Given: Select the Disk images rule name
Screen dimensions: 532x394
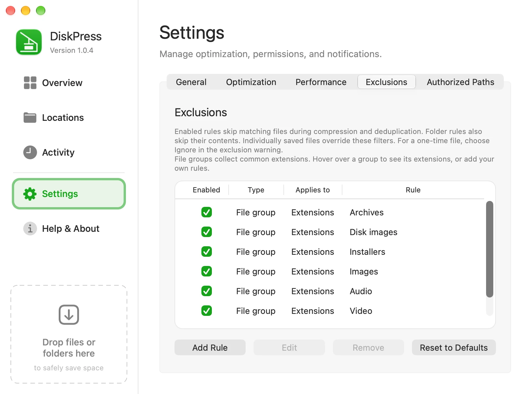Looking at the screenshot, I should tap(374, 232).
